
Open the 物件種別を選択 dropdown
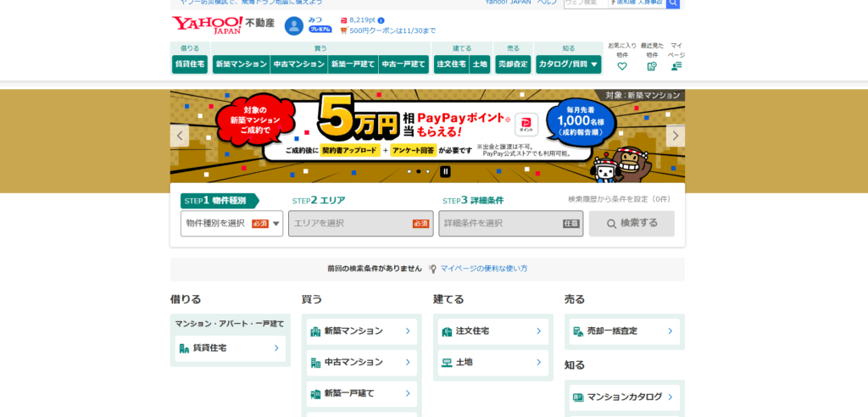coord(231,224)
